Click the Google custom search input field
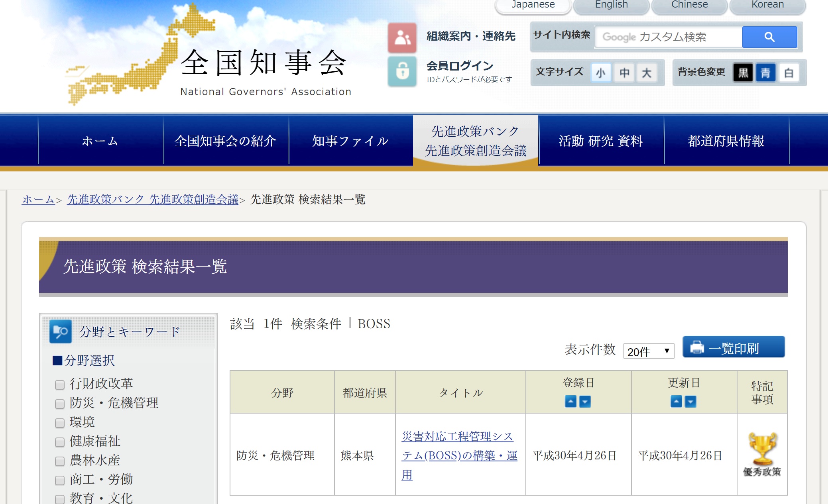The image size is (828, 504). [668, 37]
